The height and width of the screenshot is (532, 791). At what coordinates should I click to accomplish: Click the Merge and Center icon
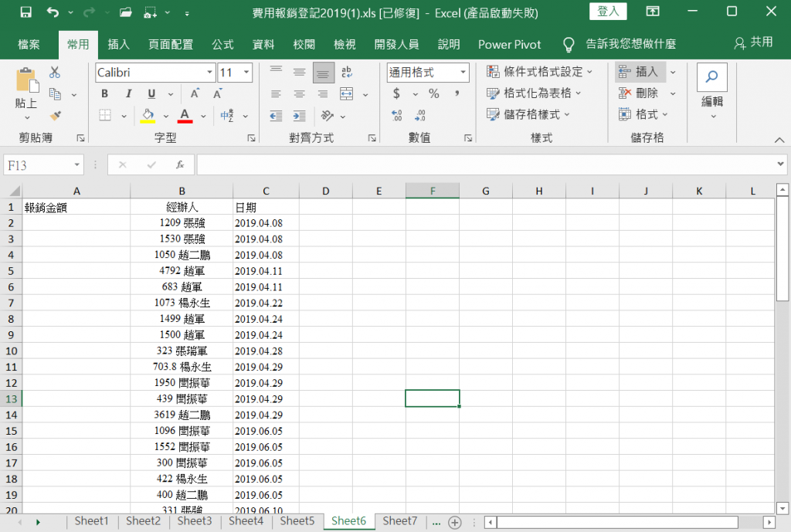(x=347, y=93)
